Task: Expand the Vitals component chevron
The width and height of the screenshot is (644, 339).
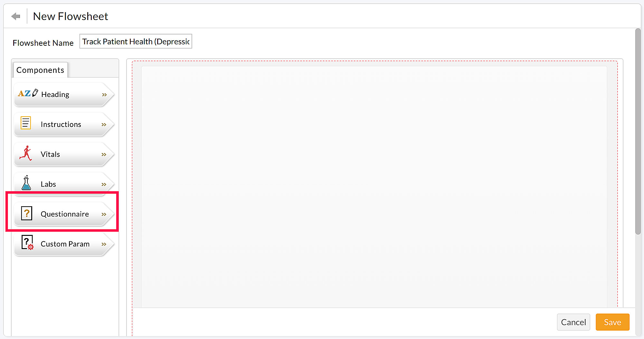Action: pos(104,154)
